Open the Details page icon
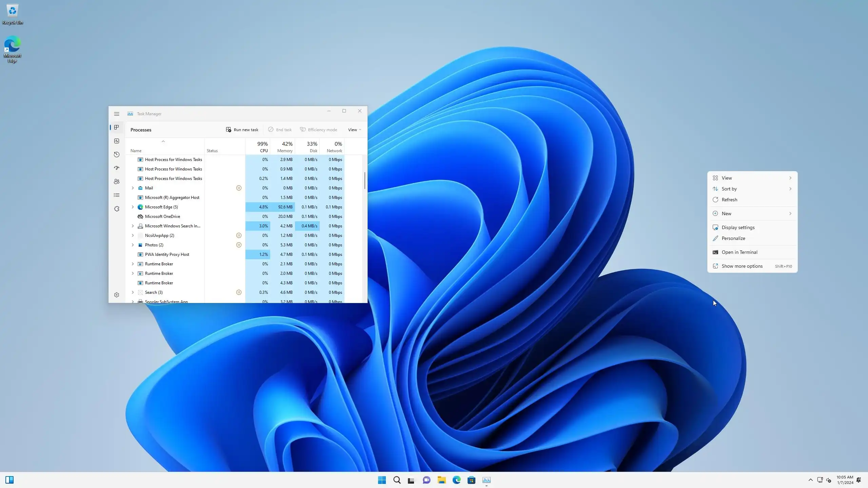This screenshot has width=868, height=488. (x=117, y=195)
